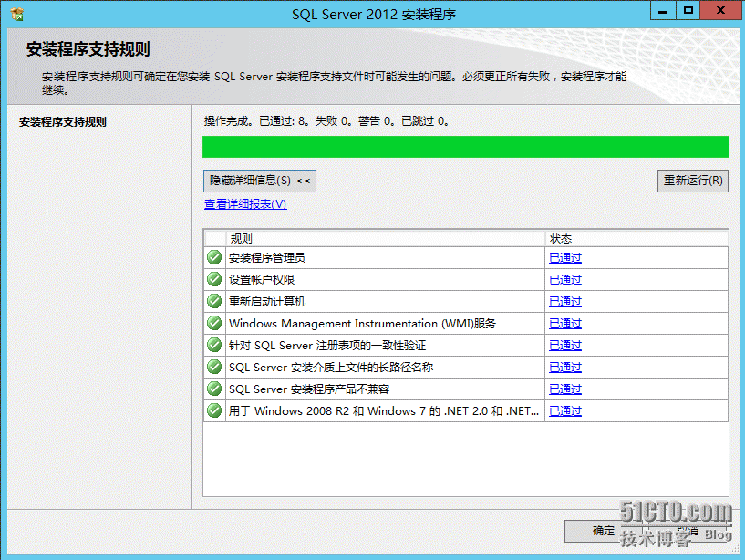The height and width of the screenshot is (560, 745).
Task: Select rule 针对 SQL Server 注册表项的一致性验证
Action: coord(327,345)
